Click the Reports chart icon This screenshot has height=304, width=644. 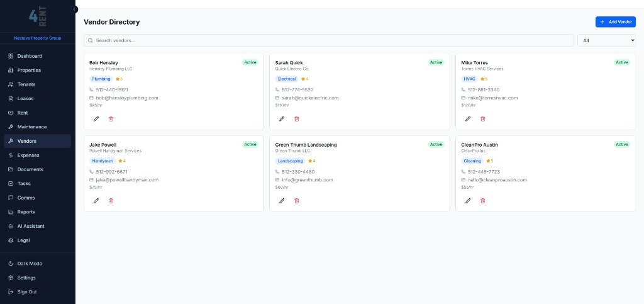coord(11,212)
